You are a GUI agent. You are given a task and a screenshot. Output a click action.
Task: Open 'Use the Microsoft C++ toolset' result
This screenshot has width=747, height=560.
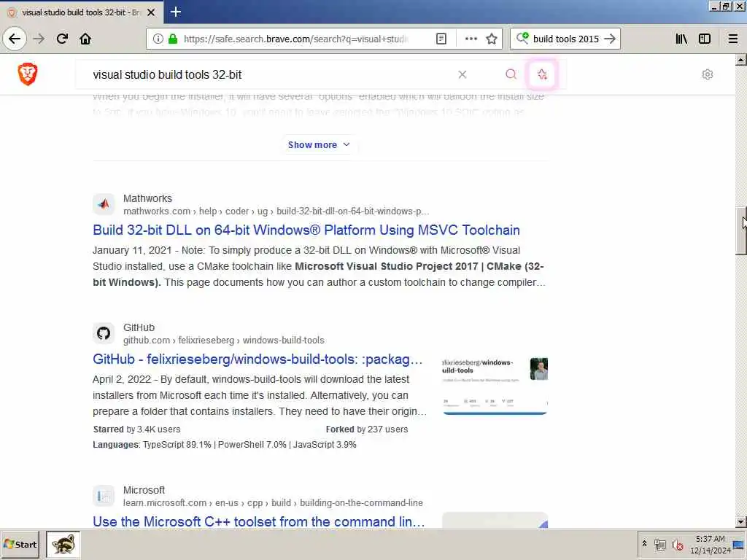click(x=259, y=521)
